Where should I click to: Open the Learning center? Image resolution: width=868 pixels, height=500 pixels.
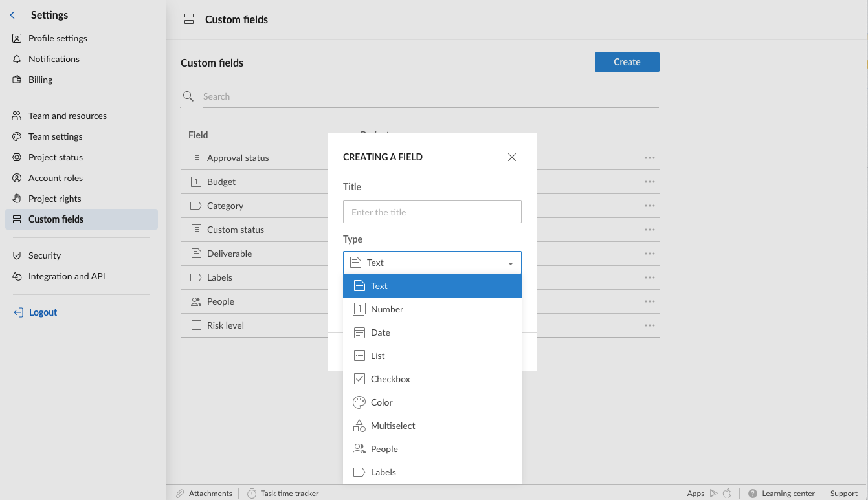click(781, 494)
